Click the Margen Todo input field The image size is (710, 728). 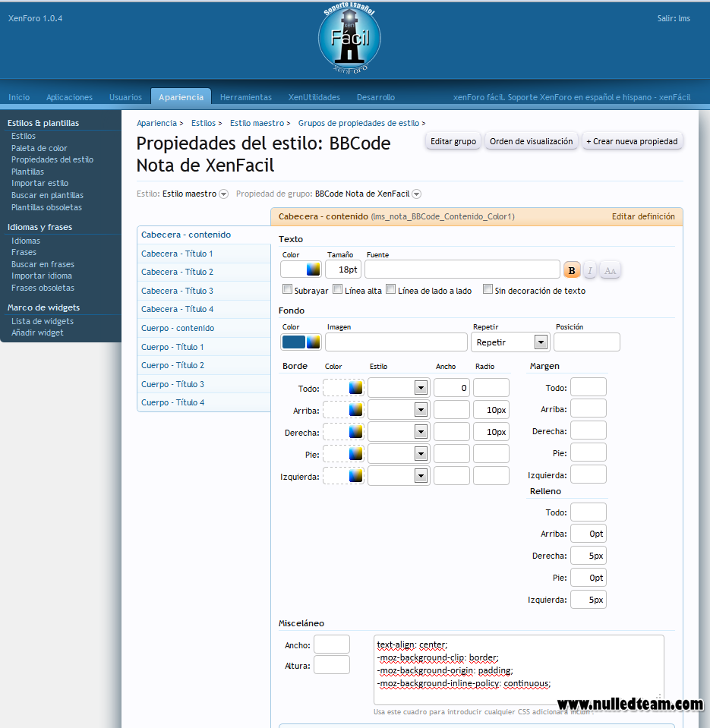tap(589, 387)
